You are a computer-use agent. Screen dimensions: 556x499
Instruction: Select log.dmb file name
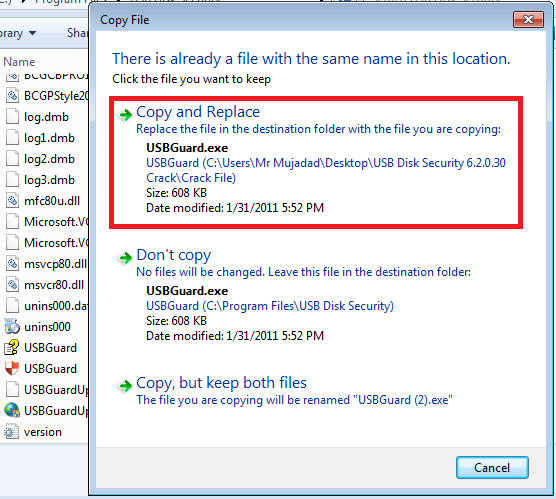46,117
